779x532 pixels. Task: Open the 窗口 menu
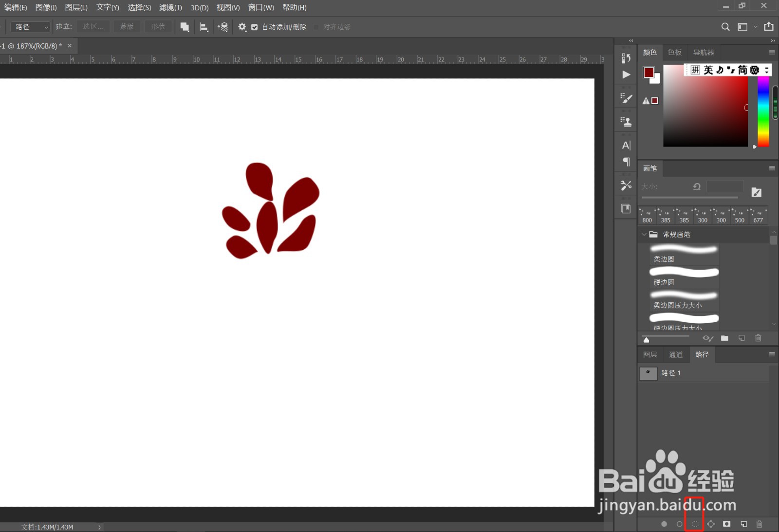coord(261,7)
